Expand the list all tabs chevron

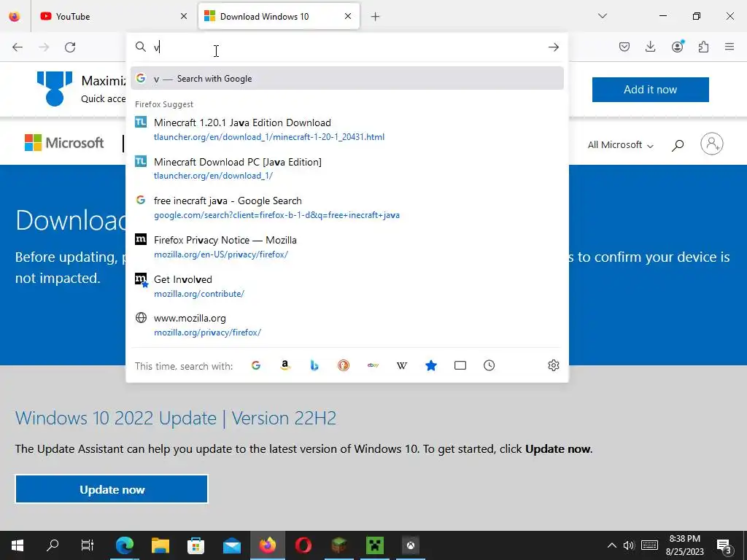602,16
